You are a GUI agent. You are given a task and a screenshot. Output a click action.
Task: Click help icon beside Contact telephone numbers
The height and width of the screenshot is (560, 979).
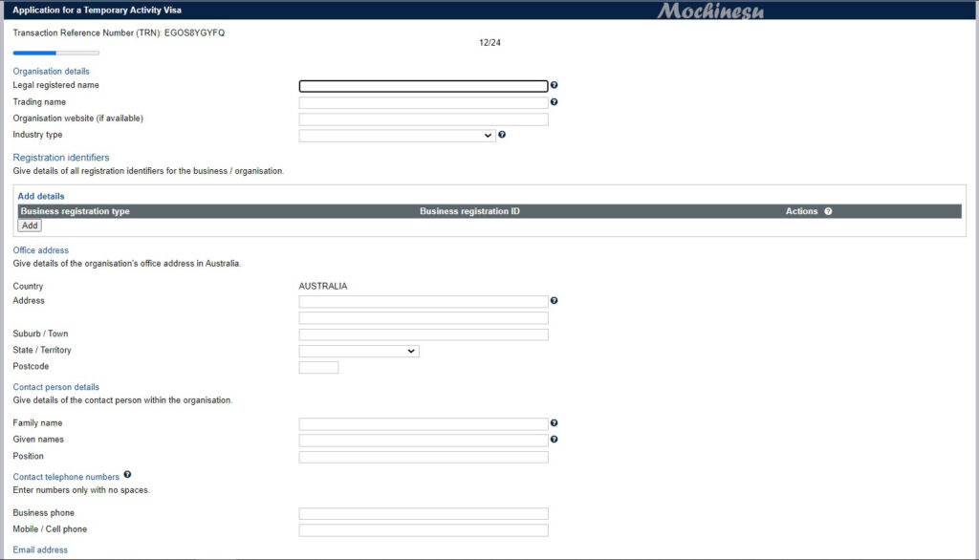(x=127, y=474)
